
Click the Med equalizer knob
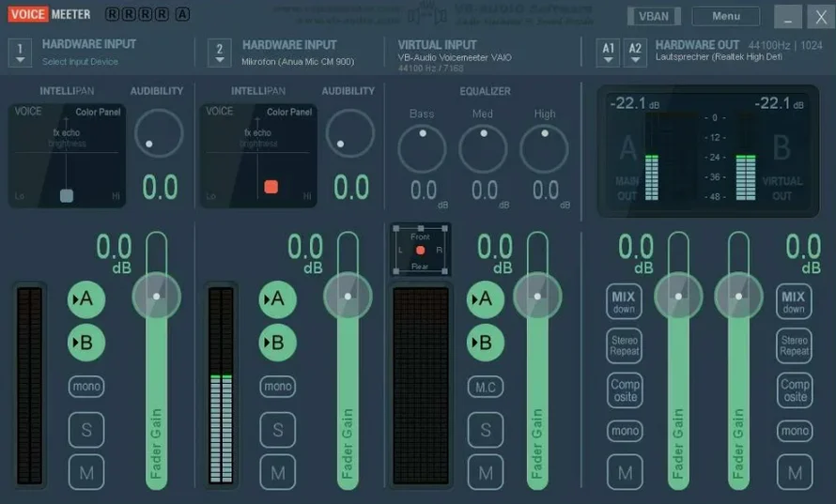[x=483, y=148]
